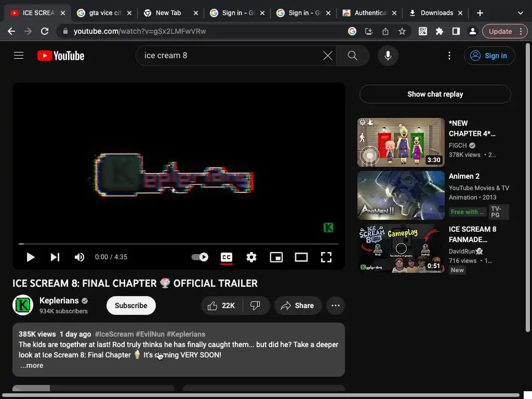This screenshot has height=399, width=532.
Task: Click the Subscribe button
Action: tap(131, 305)
